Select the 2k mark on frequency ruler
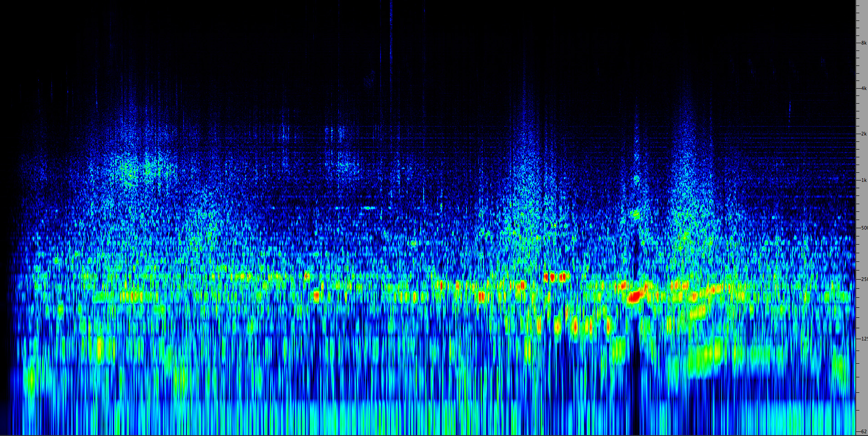Viewport: 868px width, 436px height. pyautogui.click(x=863, y=134)
